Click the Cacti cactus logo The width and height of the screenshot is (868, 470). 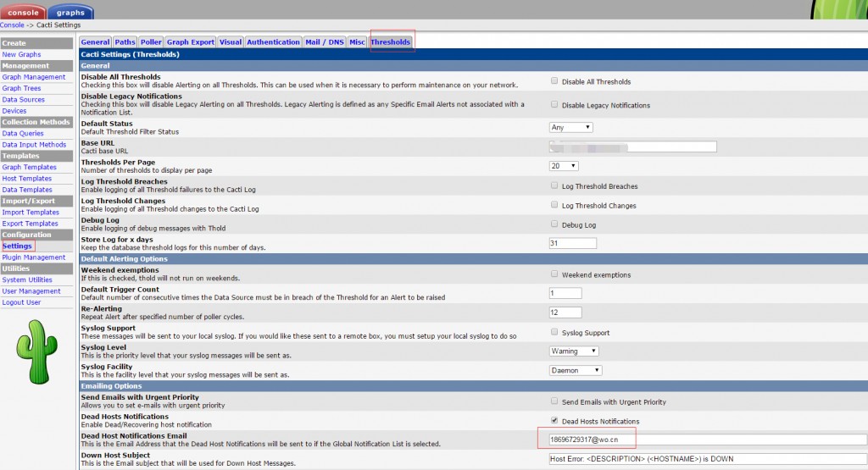pyautogui.click(x=36, y=351)
